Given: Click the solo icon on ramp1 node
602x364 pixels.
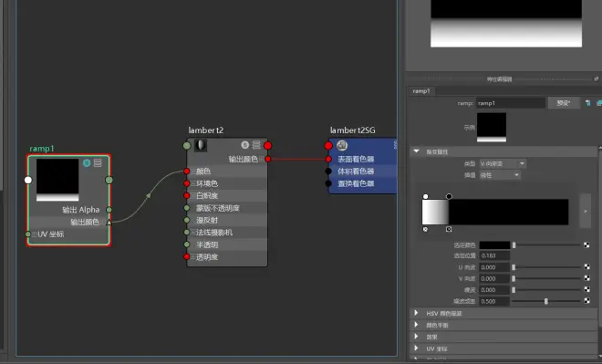Looking at the screenshot, I should (x=87, y=162).
